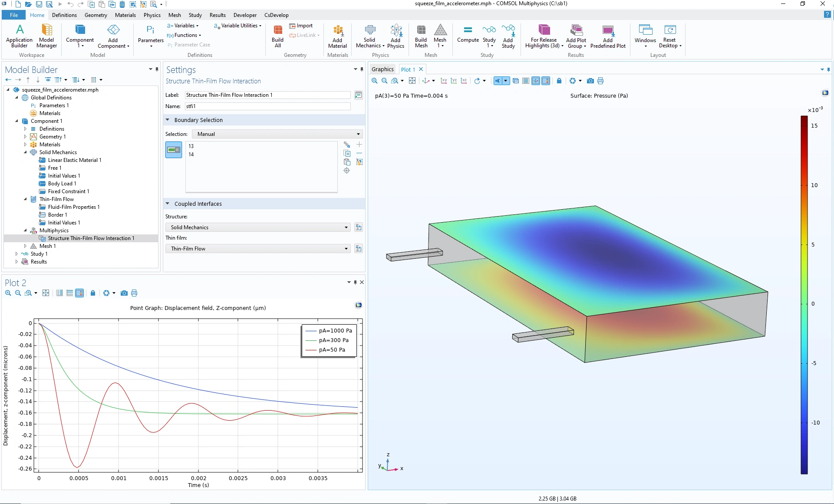
Task: Click the Print icon in Plot 2 toolbar
Action: pyautogui.click(x=134, y=293)
